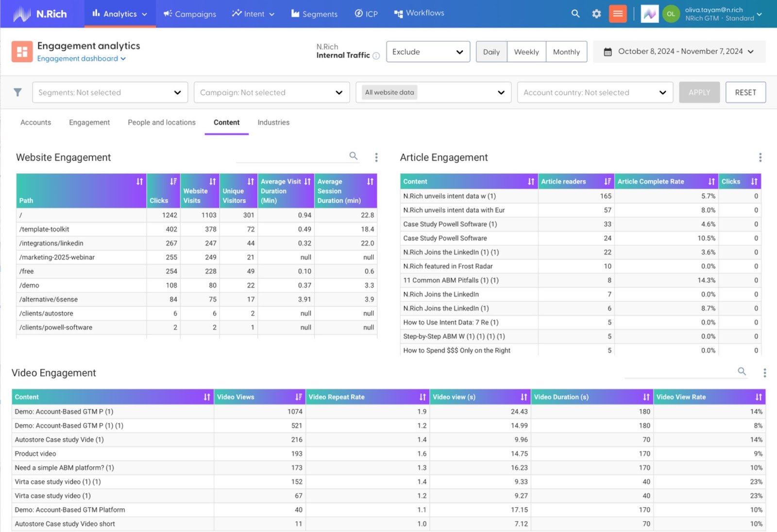Expand the user account menu chevron
777x532 pixels.
(760, 14)
